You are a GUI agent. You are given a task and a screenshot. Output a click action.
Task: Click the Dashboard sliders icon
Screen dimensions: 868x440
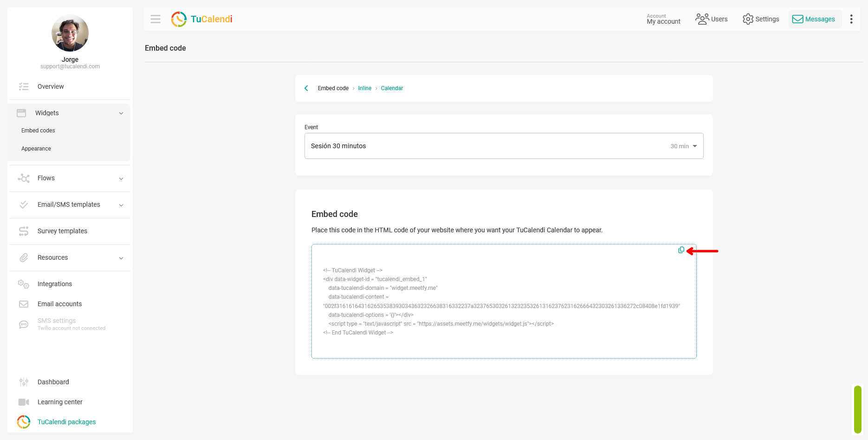24,382
